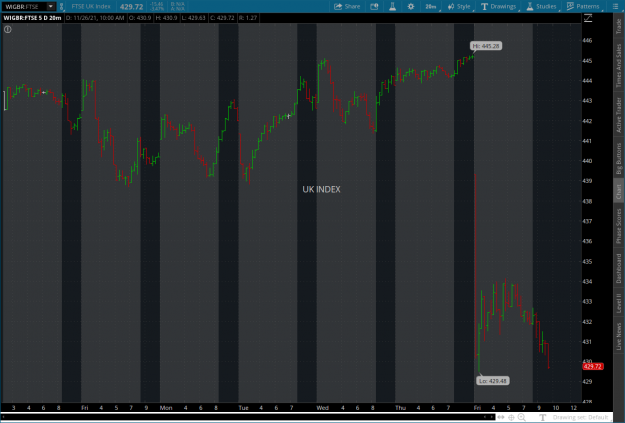Open the Big Buttons side tab
Screen dimensions: 625x423
point(619,158)
